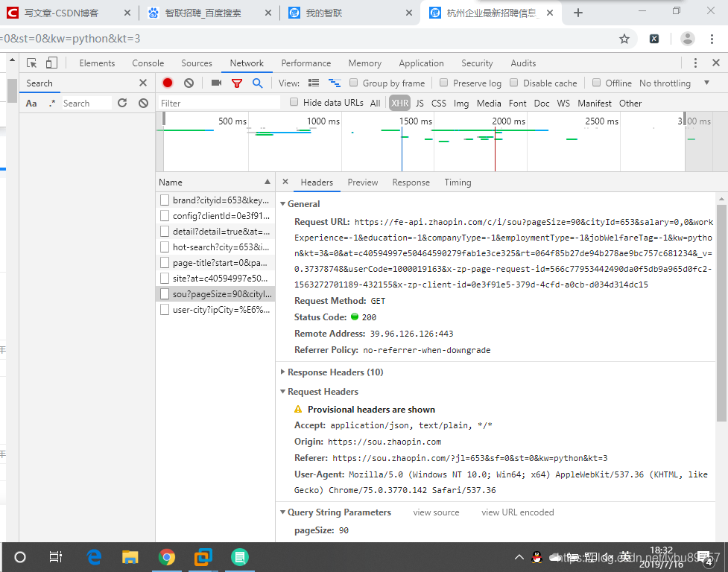Click the browser extension icon in toolbar

pyautogui.click(x=654, y=39)
